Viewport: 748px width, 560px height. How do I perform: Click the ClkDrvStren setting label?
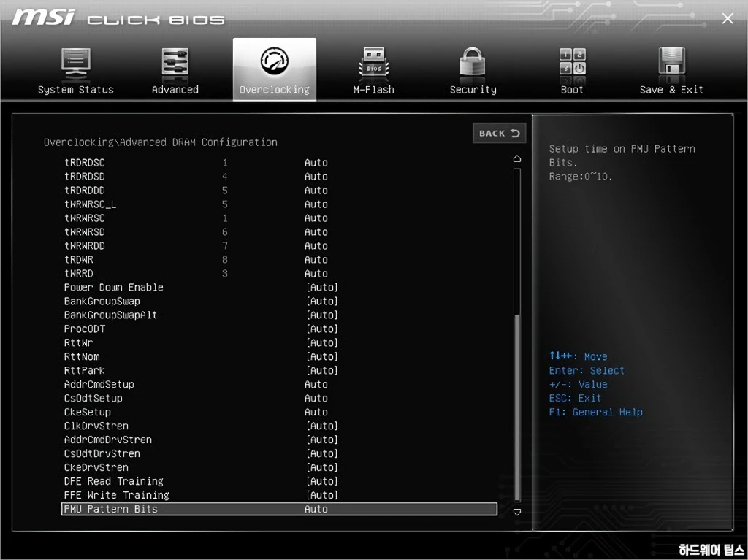point(96,426)
